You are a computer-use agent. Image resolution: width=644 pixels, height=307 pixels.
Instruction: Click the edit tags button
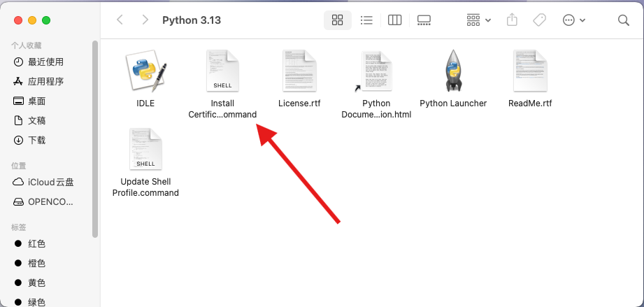539,20
